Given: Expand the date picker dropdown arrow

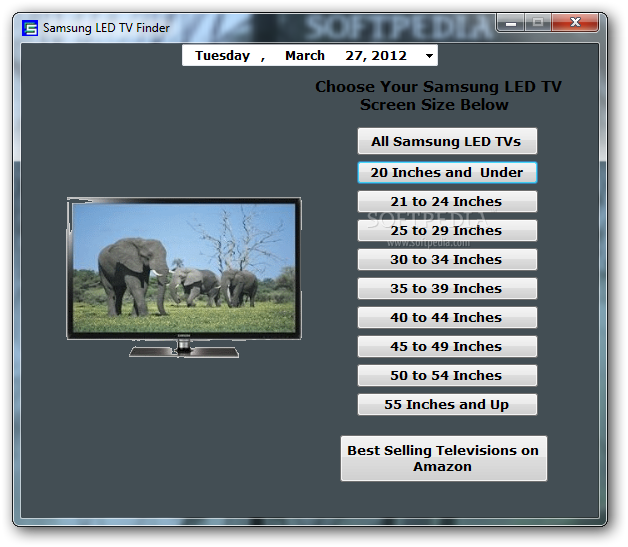Looking at the screenshot, I should point(429,56).
